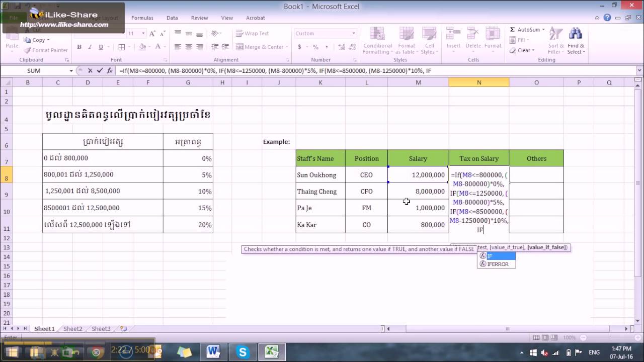
Task: Apply Fill Color bucket
Action: point(142,47)
